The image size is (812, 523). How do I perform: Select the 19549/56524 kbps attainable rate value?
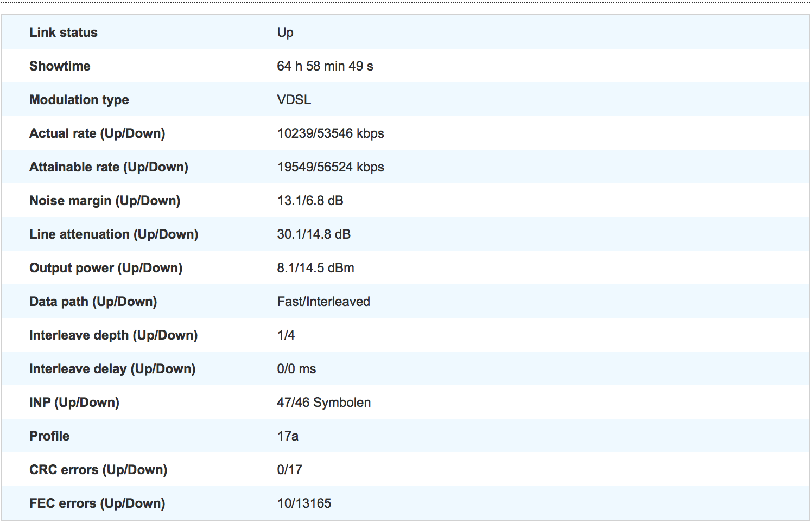pyautogui.click(x=330, y=167)
